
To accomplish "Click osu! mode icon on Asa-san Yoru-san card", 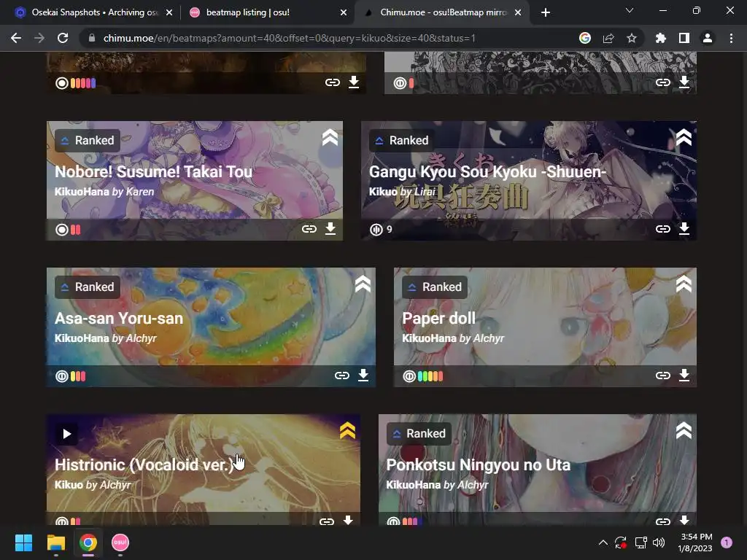I will coord(62,376).
